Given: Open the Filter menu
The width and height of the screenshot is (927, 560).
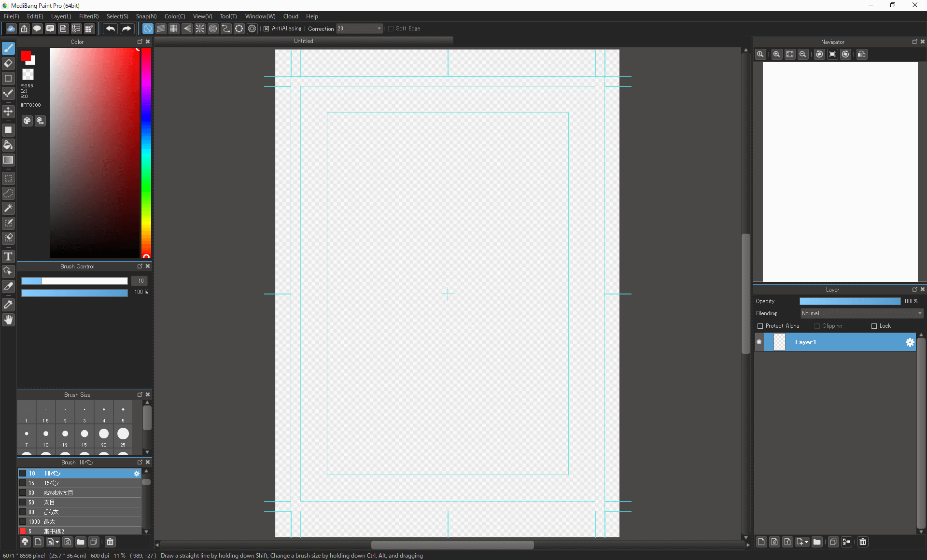Looking at the screenshot, I should (88, 16).
